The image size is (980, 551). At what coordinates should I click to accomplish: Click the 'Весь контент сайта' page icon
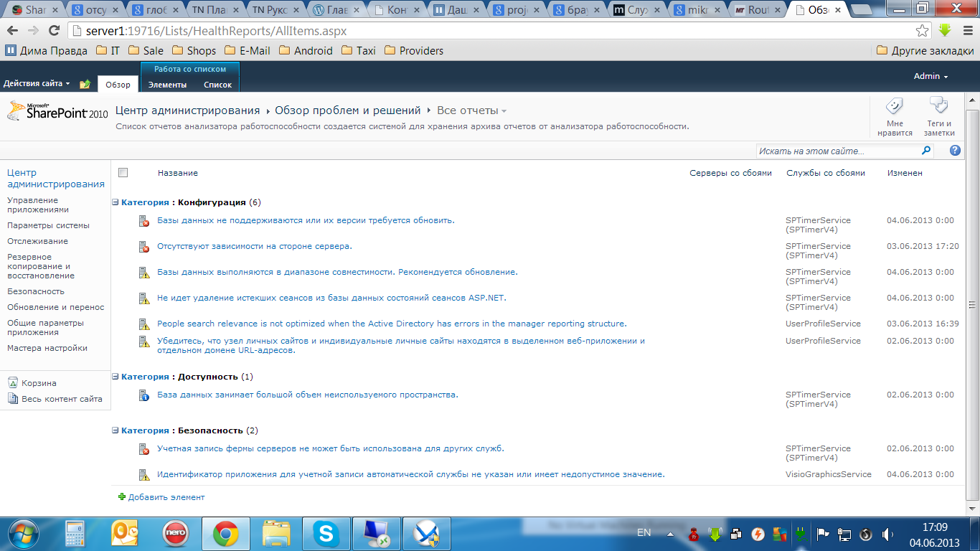pyautogui.click(x=13, y=399)
